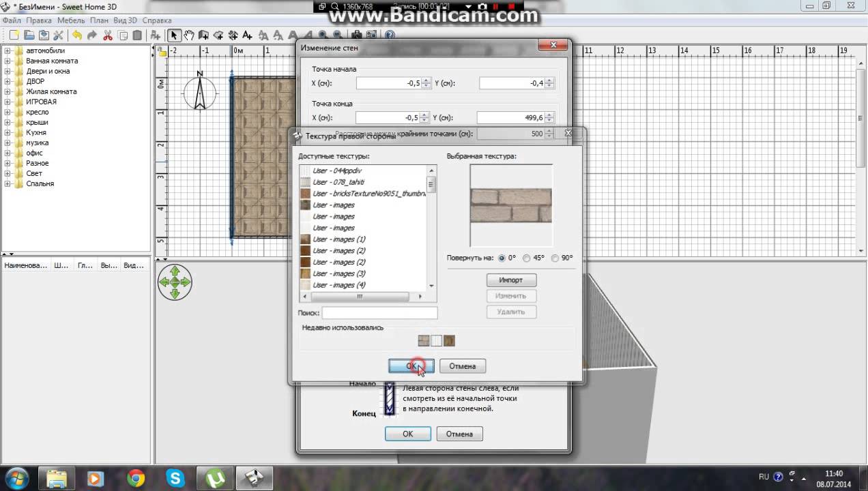Click Наименова... furniture column header
868x491 pixels.
click(26, 265)
